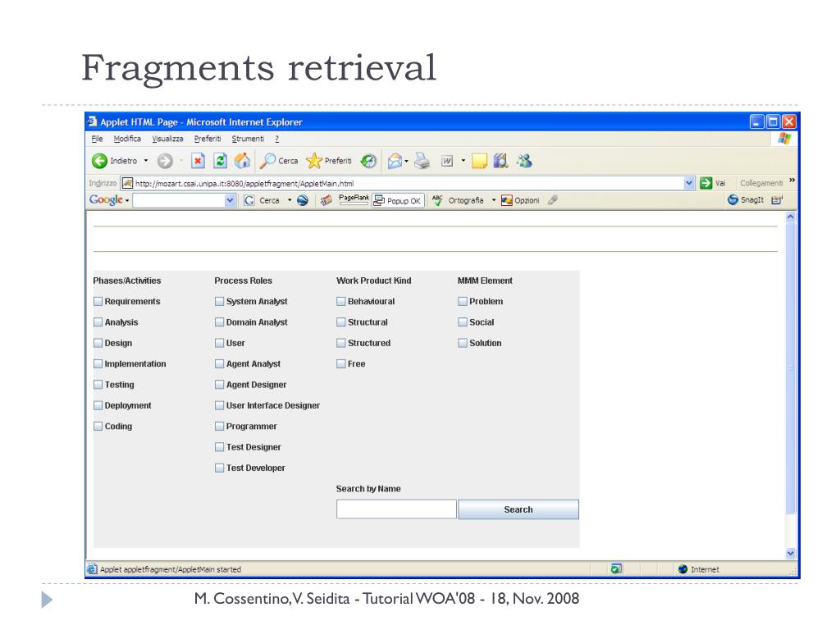Expand the address bar URL dropdown
The height and width of the screenshot is (630, 840).
(689, 183)
